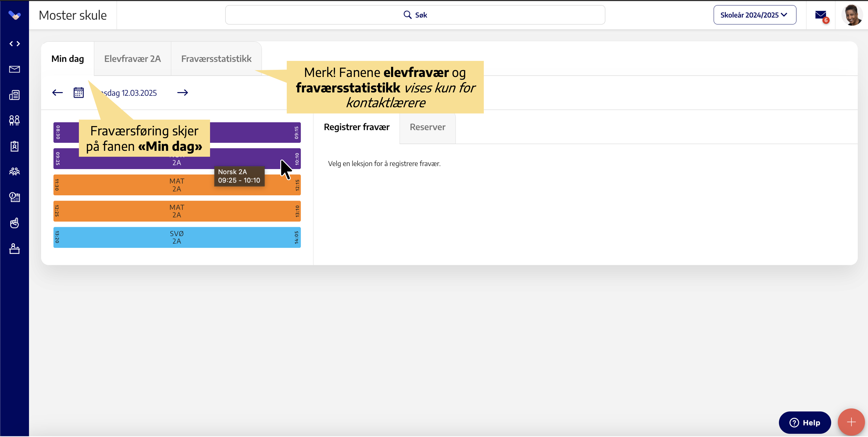Select the SVØ 2A lesson block

point(177,237)
